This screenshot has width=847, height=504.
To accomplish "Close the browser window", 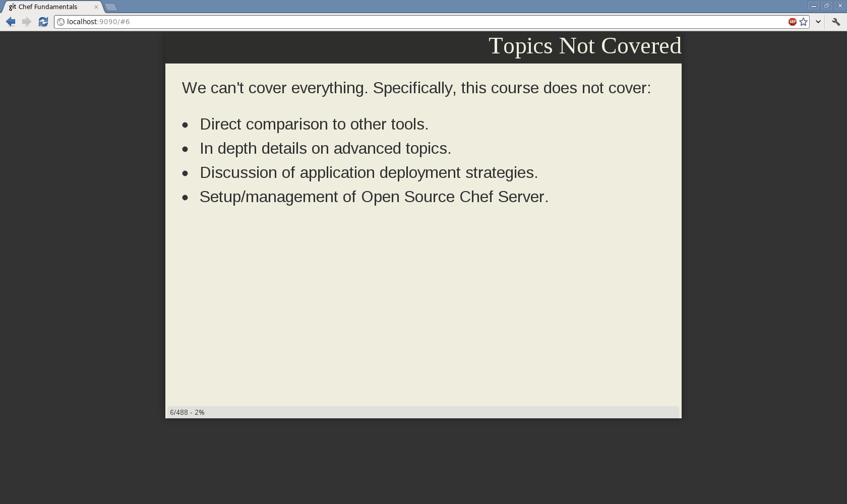I will pos(840,6).
